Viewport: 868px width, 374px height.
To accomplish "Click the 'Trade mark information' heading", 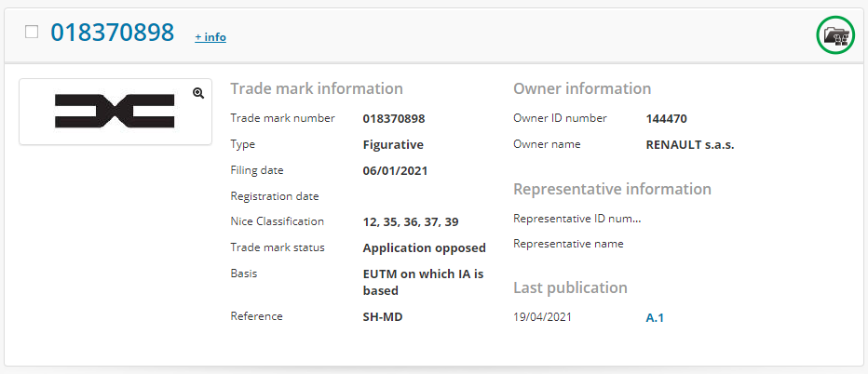I will coord(317,89).
